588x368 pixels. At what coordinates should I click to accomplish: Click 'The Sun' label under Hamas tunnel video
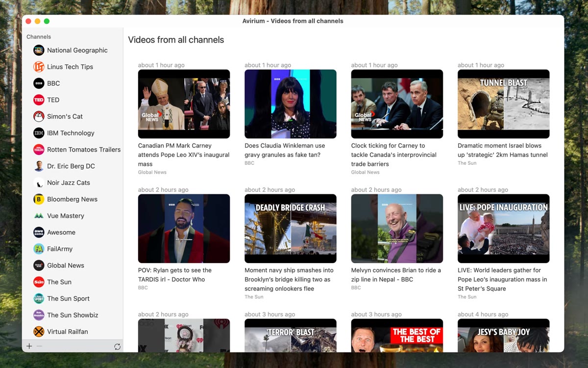(467, 163)
